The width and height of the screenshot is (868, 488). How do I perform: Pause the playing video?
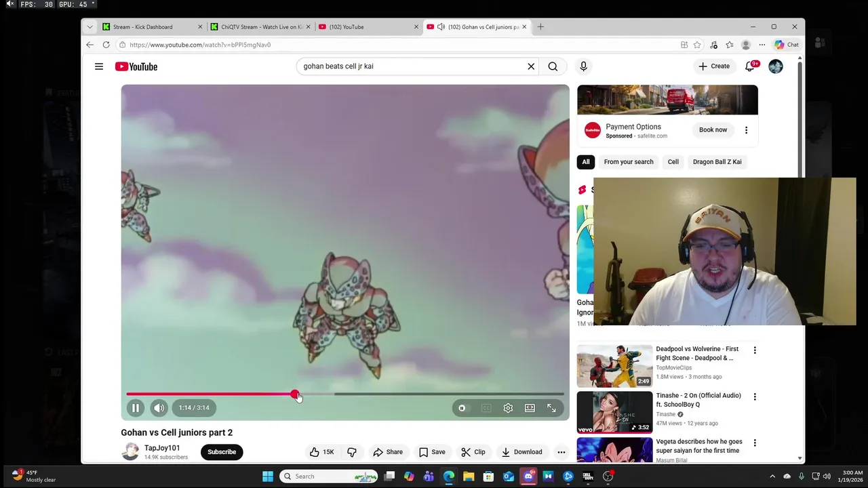[x=135, y=408]
